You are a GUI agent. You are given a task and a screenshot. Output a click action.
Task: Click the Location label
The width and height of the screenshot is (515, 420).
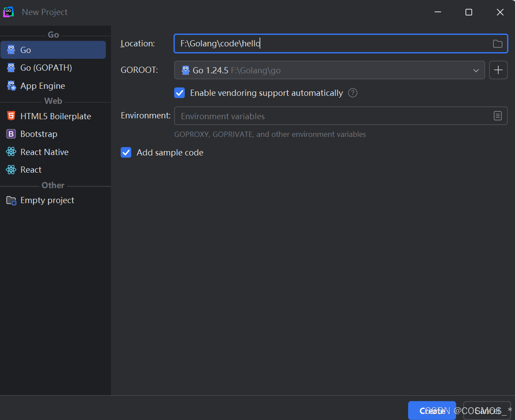click(x=137, y=43)
